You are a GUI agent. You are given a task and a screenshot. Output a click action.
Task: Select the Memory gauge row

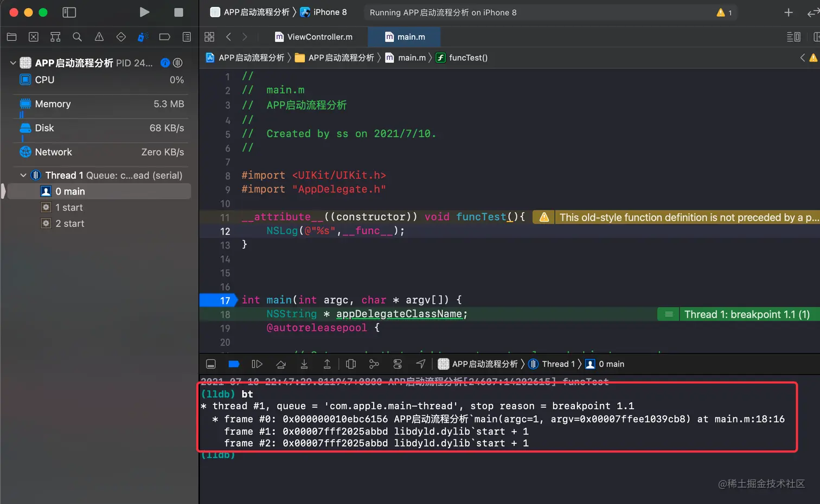(x=101, y=104)
